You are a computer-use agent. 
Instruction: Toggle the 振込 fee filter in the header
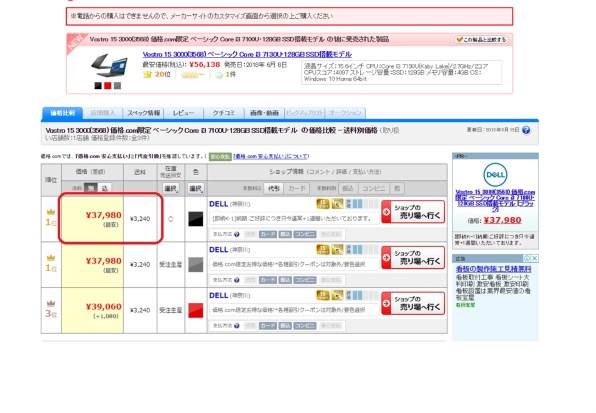(x=348, y=188)
